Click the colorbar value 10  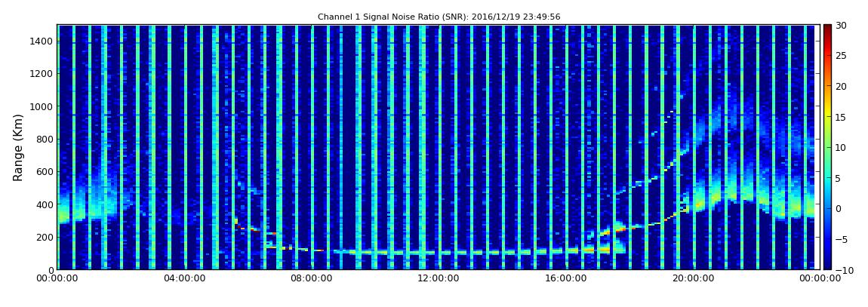click(x=842, y=147)
